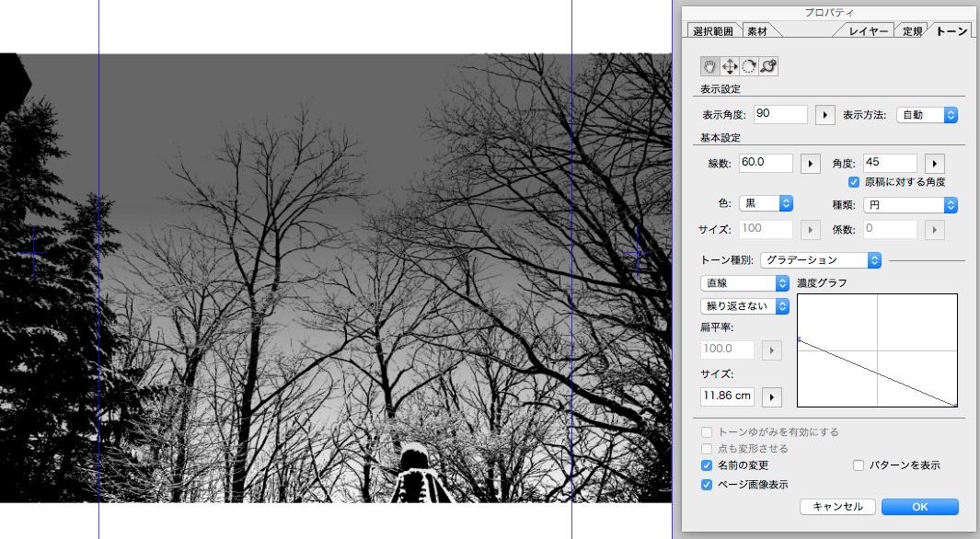This screenshot has width=980, height=539.
Task: Click the キャンセル button
Action: pos(837,507)
